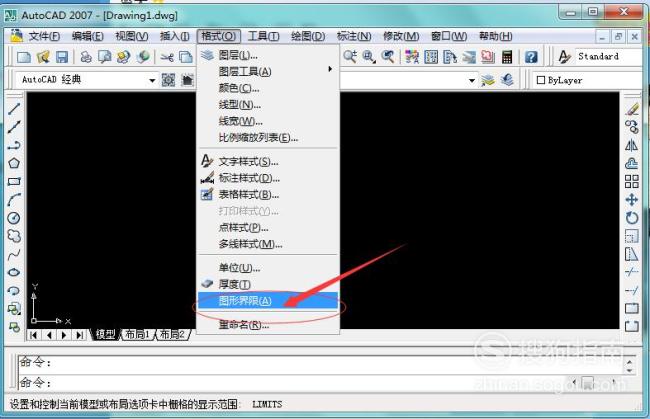Viewport: 650px width, 419px height.
Task: Choose 图形界限(A) from the format menu
Action: coord(268,300)
